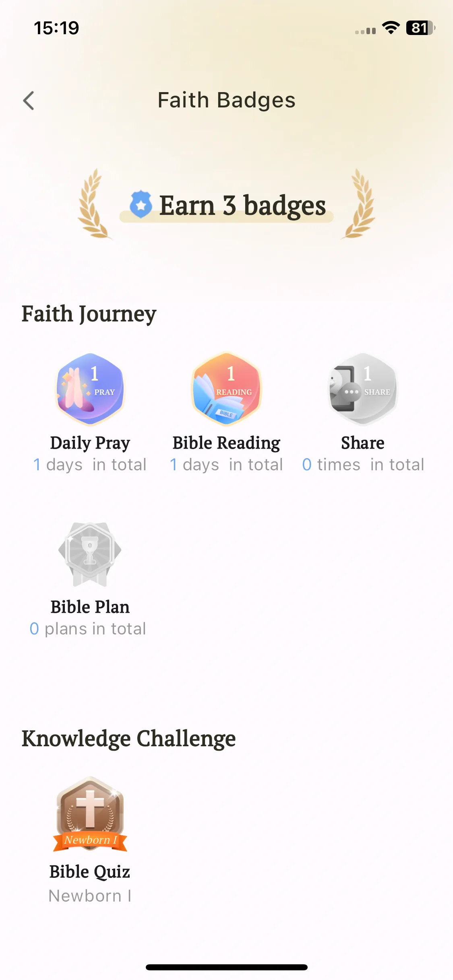Open the Bible Reading badge icon
Image resolution: width=453 pixels, height=980 pixels.
[226, 389]
